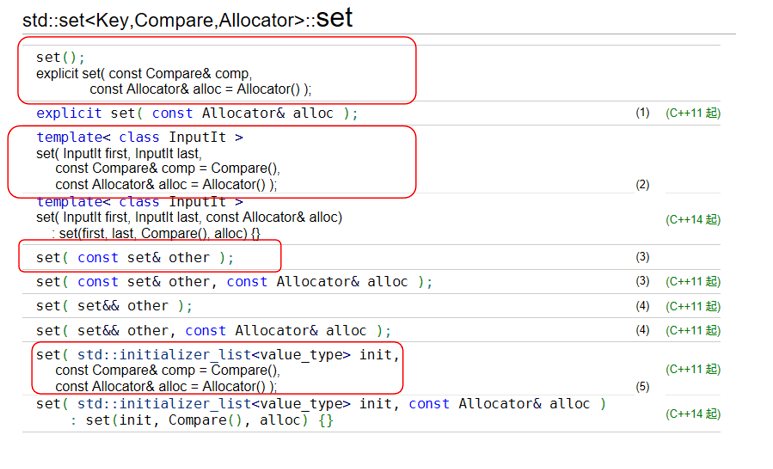Click the boxed std::initializer_list constructor declaration
This screenshot has height=469, width=773.
pyautogui.click(x=218, y=354)
